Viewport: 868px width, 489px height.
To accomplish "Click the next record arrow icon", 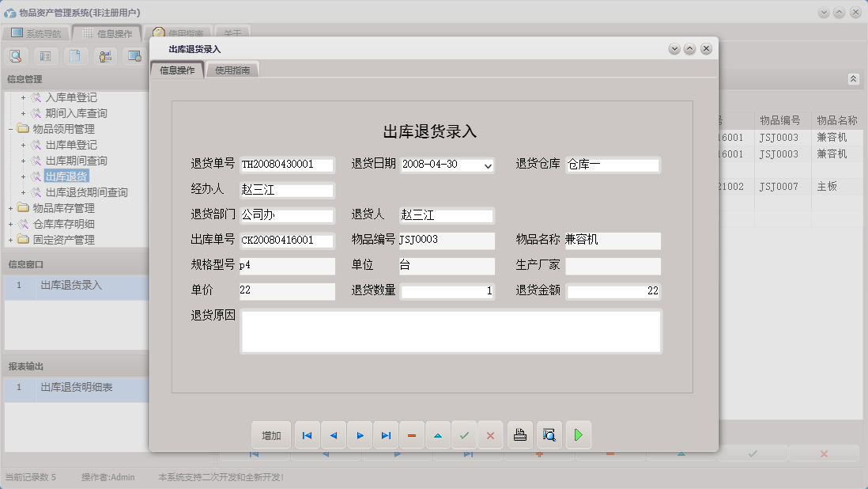I will point(360,434).
